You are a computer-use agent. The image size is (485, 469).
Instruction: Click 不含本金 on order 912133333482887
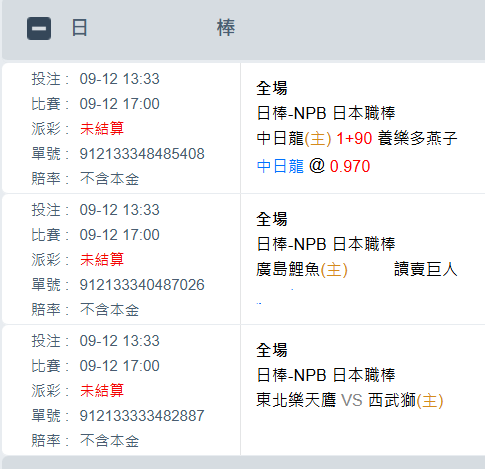[110, 441]
